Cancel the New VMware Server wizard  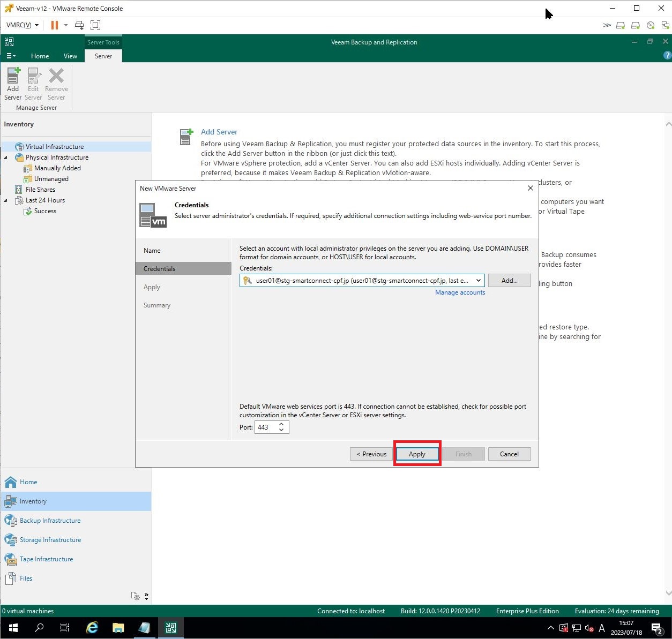pos(509,454)
